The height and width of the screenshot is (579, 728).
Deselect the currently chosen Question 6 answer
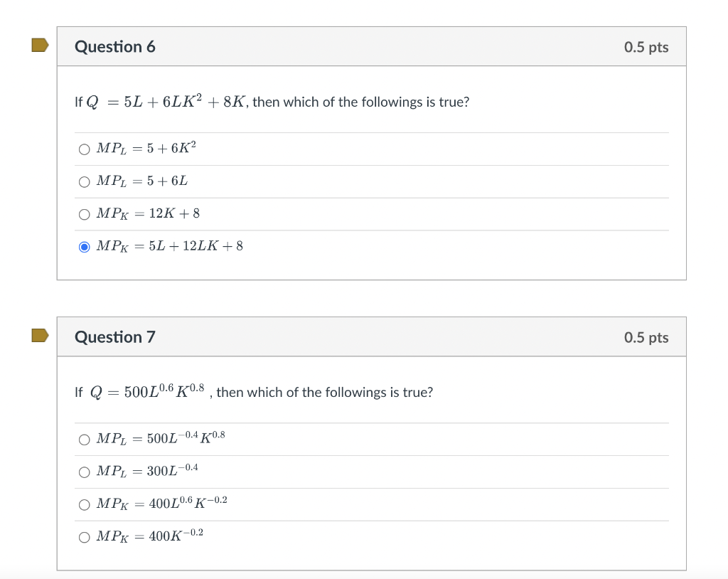[84, 247]
